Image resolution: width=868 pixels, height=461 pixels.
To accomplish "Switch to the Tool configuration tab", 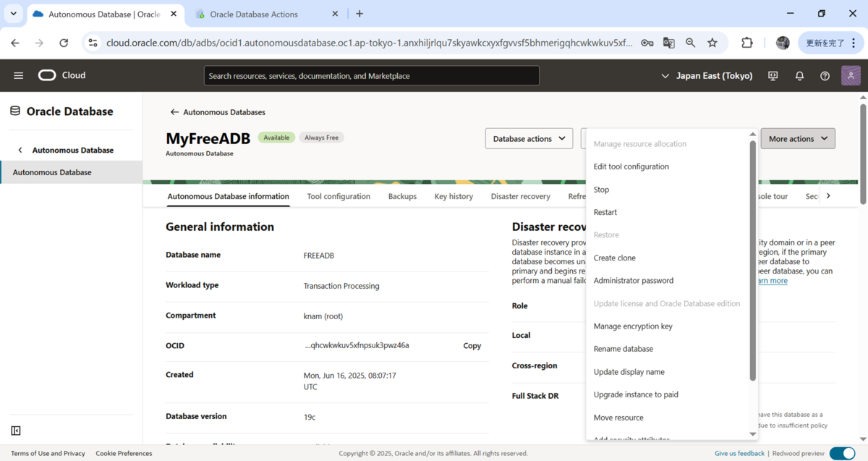I will click(x=339, y=196).
